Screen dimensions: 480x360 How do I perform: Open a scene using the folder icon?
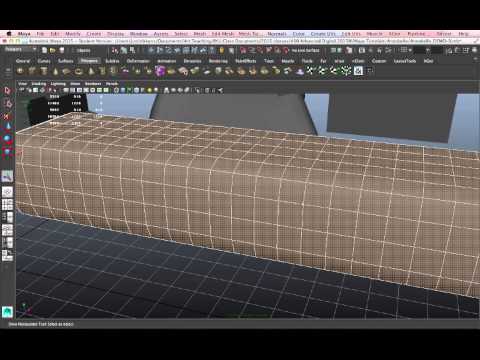[x=53, y=50]
